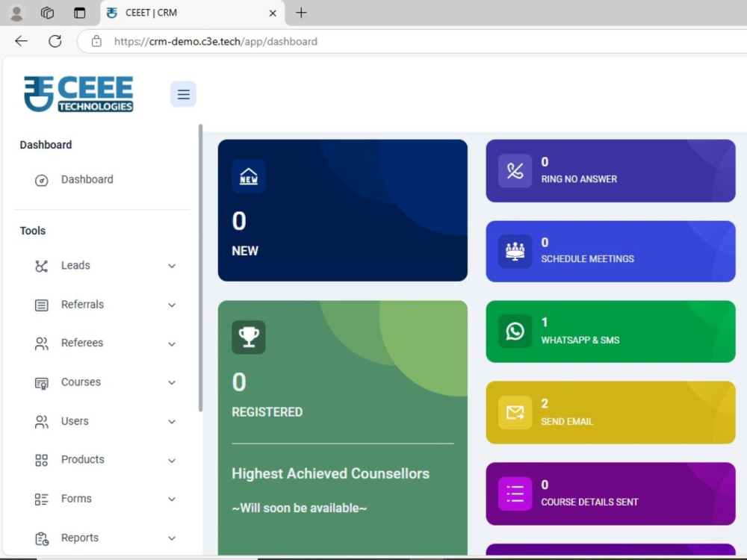Open the WHATSAPP & SMS card
Screen dimensions: 747x560
pyautogui.click(x=611, y=332)
